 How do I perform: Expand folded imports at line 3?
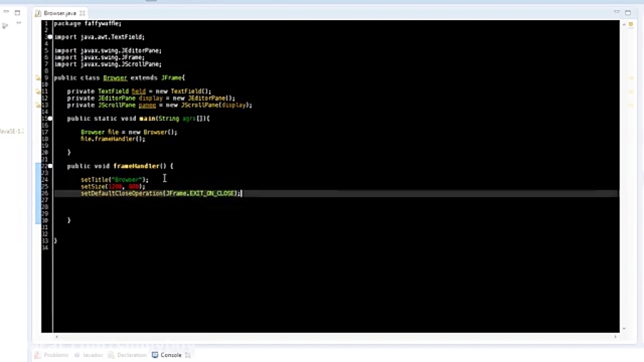pos(50,37)
